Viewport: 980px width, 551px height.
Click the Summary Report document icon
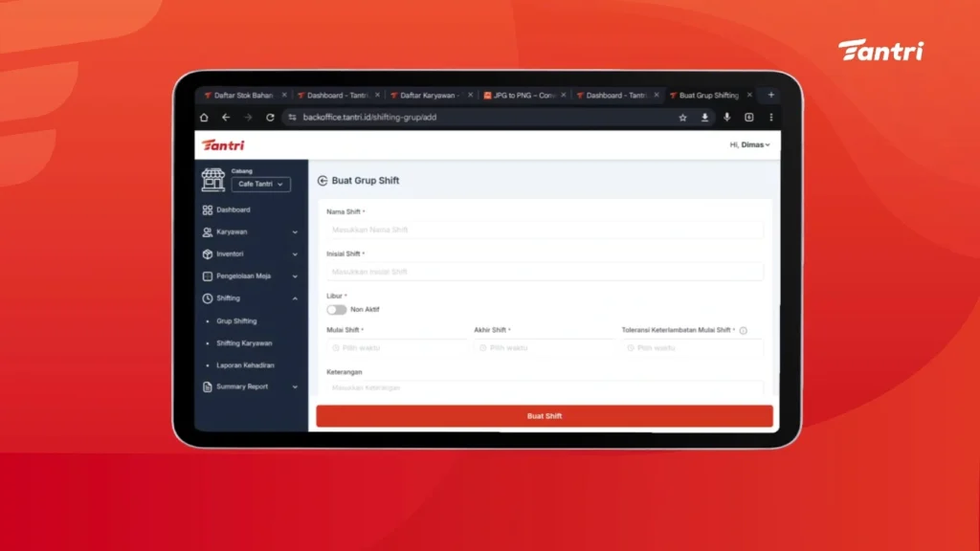[208, 386]
